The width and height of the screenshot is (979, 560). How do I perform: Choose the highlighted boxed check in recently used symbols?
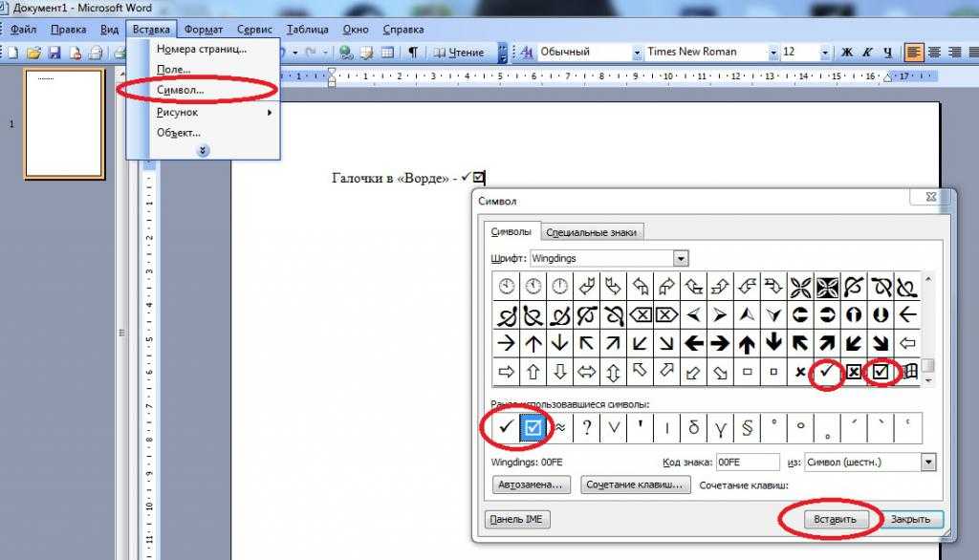tap(533, 428)
